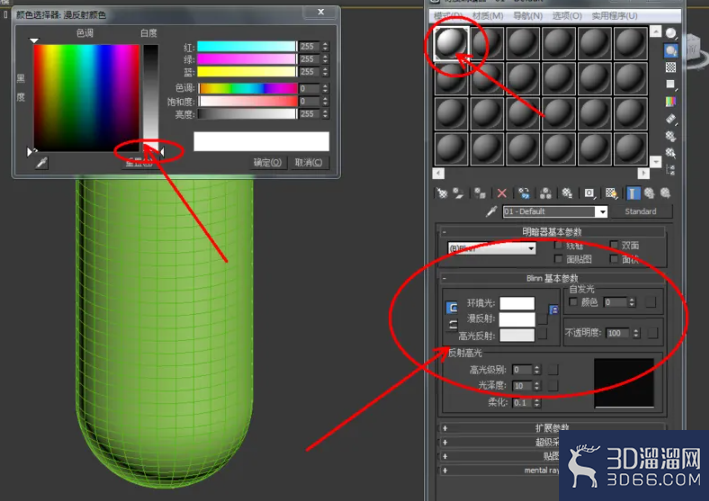This screenshot has width=709, height=501.
Task: Click the 饱和度 saturation slider bar
Action: [248, 101]
